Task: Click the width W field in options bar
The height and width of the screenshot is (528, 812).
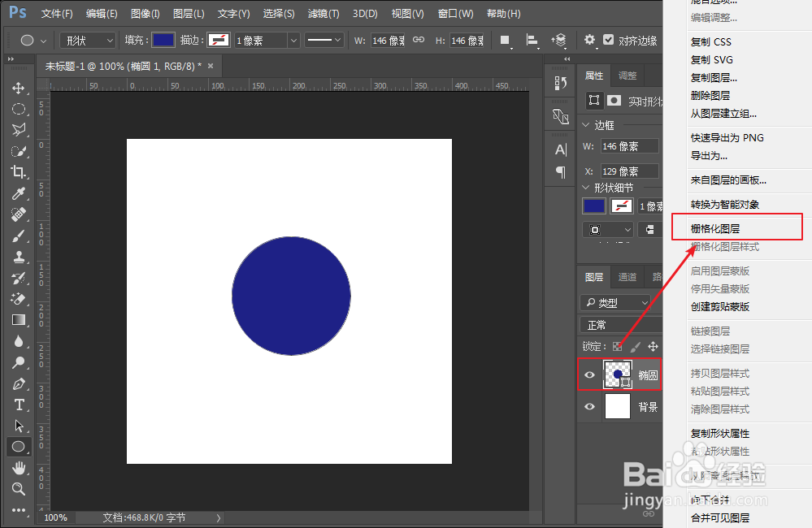Action: click(388, 41)
